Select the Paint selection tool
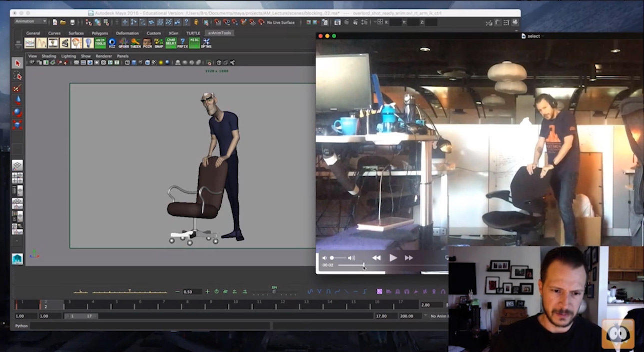 18,88
